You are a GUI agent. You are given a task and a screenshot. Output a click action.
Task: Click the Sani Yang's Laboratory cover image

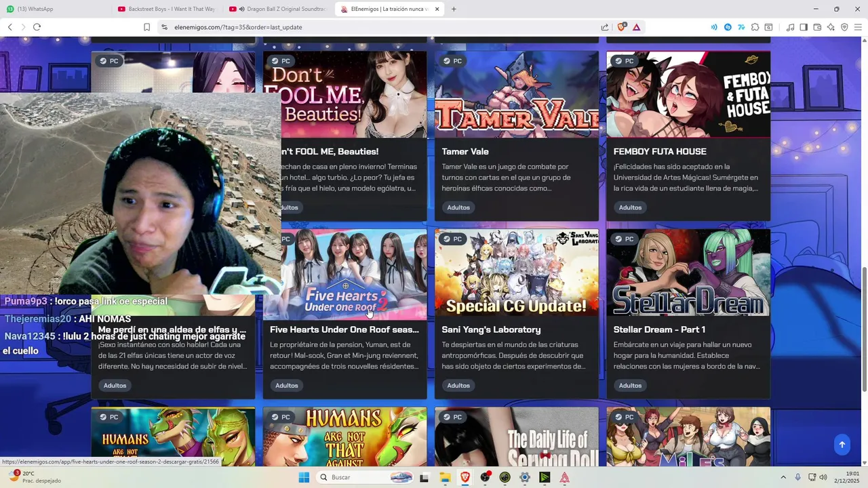click(x=517, y=272)
